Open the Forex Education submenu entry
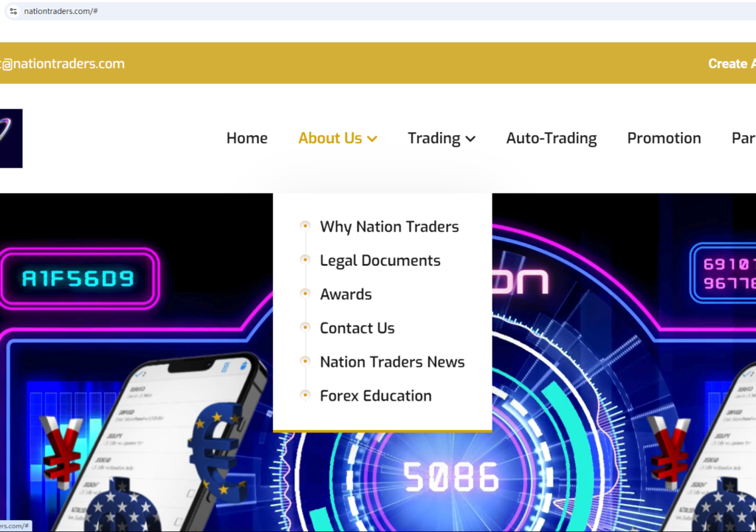The height and width of the screenshot is (532, 756). click(376, 395)
